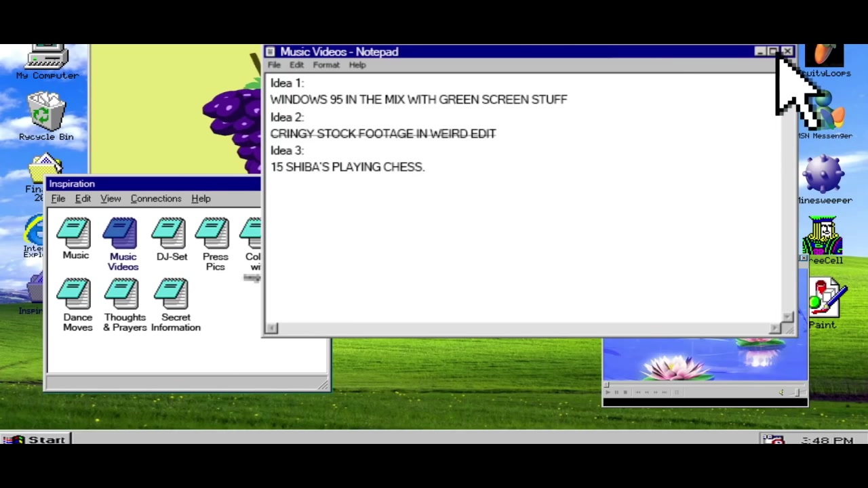
Task: Close the Music Videos Notepad window
Action: click(x=787, y=52)
